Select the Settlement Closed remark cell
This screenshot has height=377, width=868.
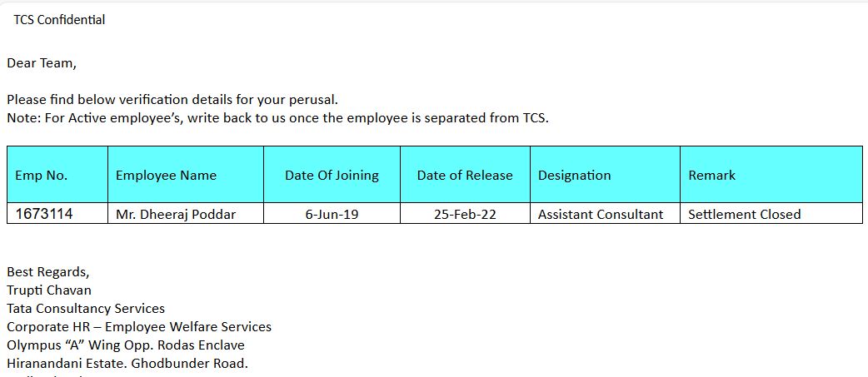pyautogui.click(x=744, y=214)
